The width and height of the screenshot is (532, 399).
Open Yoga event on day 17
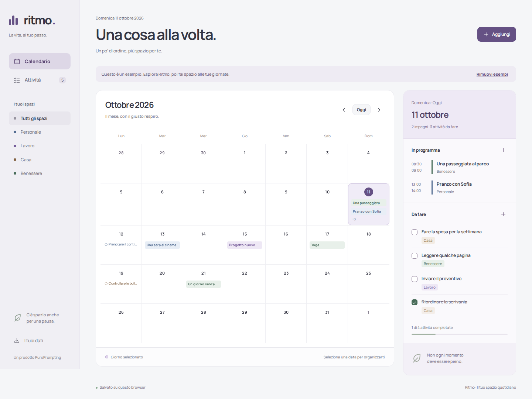coord(327,245)
